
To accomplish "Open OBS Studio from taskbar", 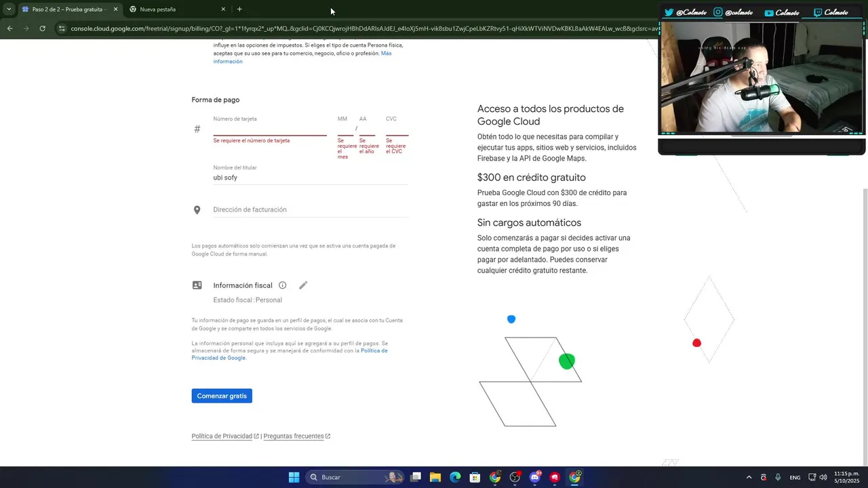I will click(515, 477).
